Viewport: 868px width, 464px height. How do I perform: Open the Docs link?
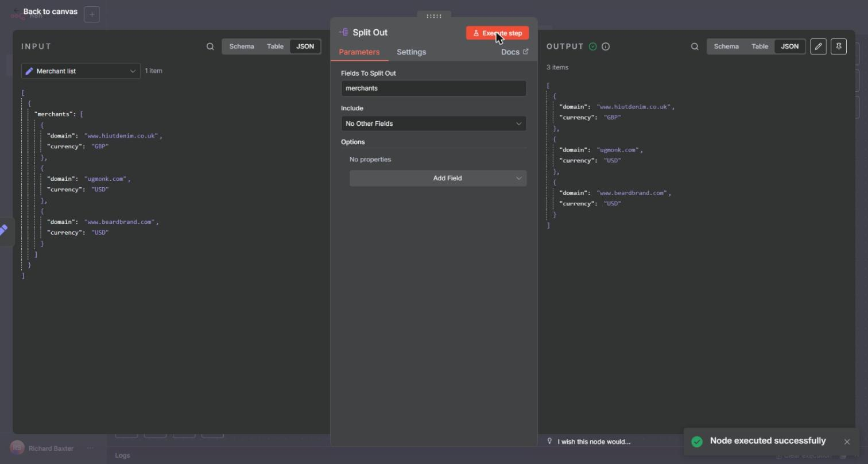click(514, 52)
